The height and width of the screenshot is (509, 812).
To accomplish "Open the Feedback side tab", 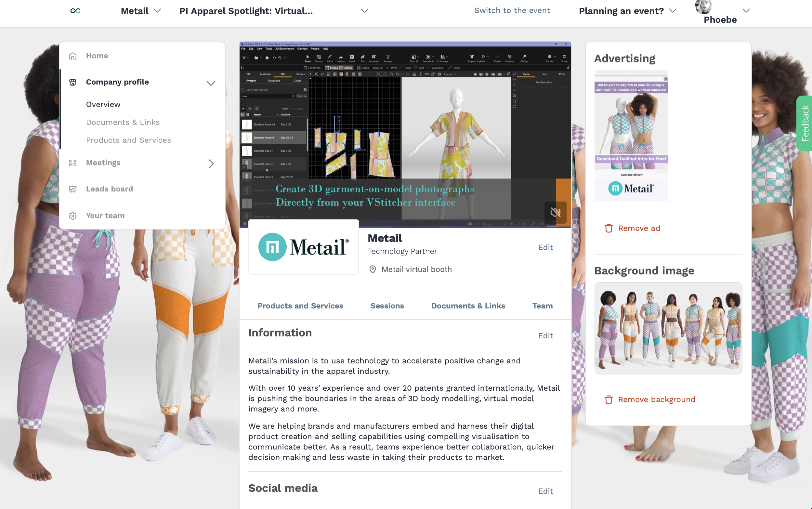I will 805,123.
